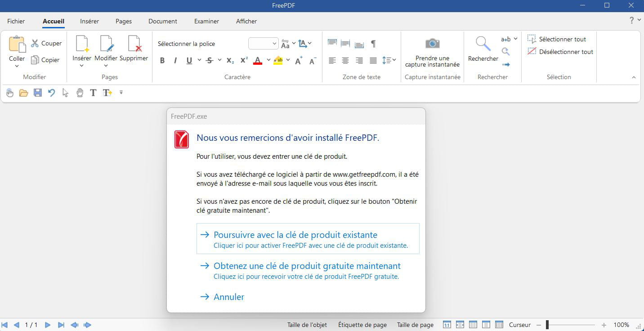Open the line spacing dropdown
Image resolution: width=644 pixels, height=331 pixels.
tap(389, 60)
